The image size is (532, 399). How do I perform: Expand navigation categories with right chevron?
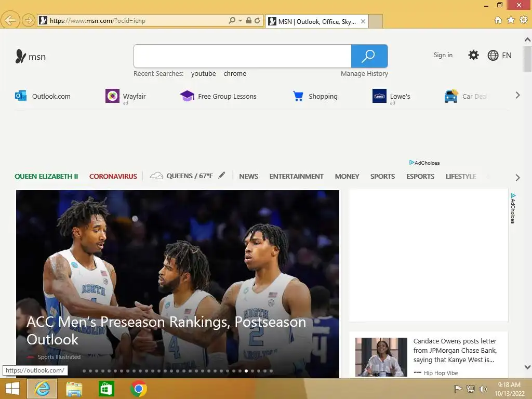(517, 178)
